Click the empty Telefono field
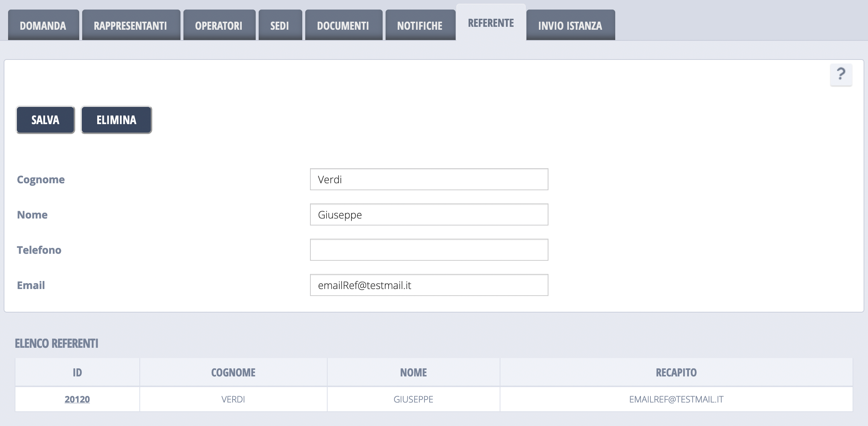868x426 pixels. pyautogui.click(x=429, y=250)
